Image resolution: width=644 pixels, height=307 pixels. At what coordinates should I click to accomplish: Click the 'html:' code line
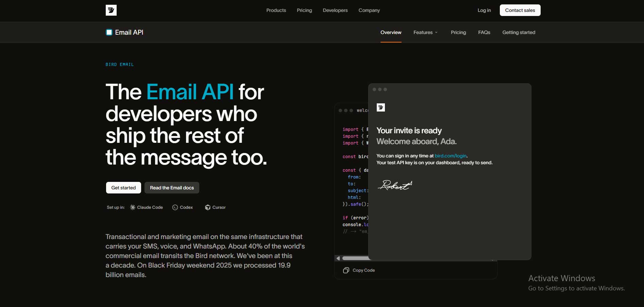[354, 198]
